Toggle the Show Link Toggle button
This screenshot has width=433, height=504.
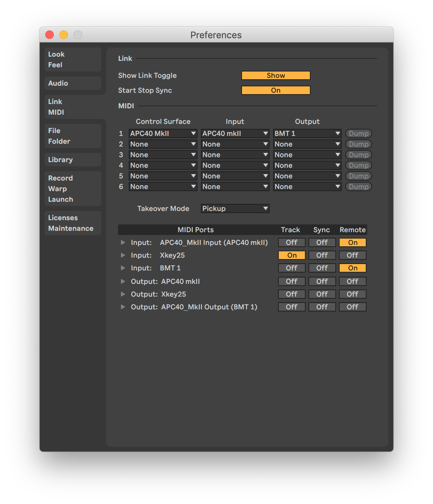[276, 75]
